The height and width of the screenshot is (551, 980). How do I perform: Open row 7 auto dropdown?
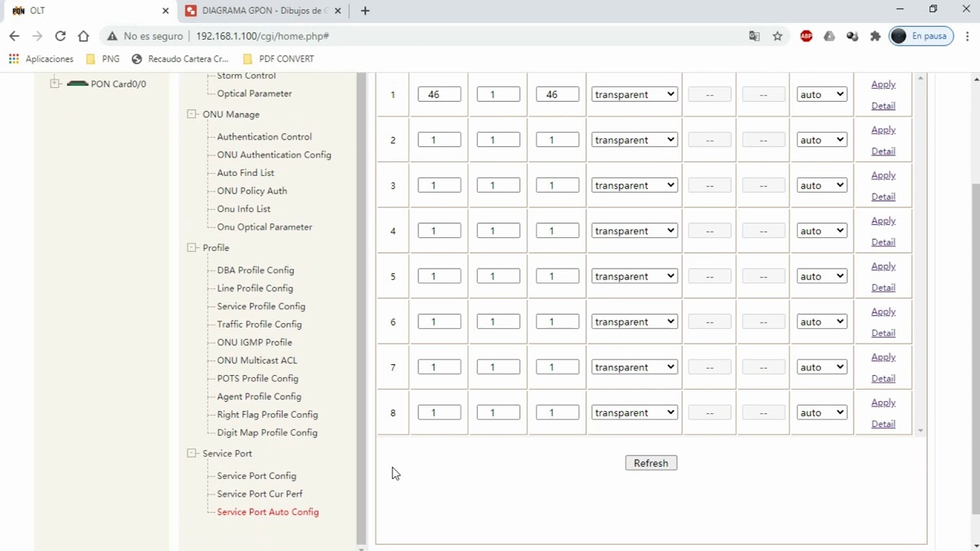(x=822, y=367)
